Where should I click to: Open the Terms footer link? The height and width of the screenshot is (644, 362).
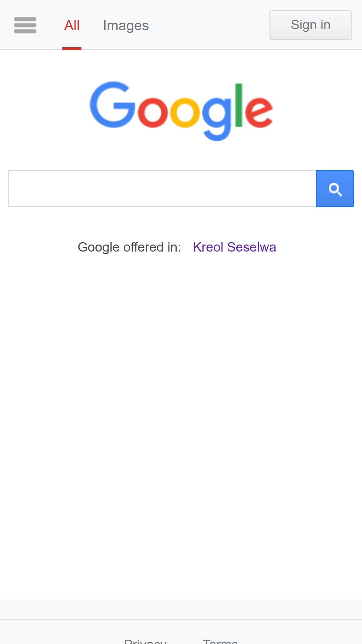tap(220, 641)
